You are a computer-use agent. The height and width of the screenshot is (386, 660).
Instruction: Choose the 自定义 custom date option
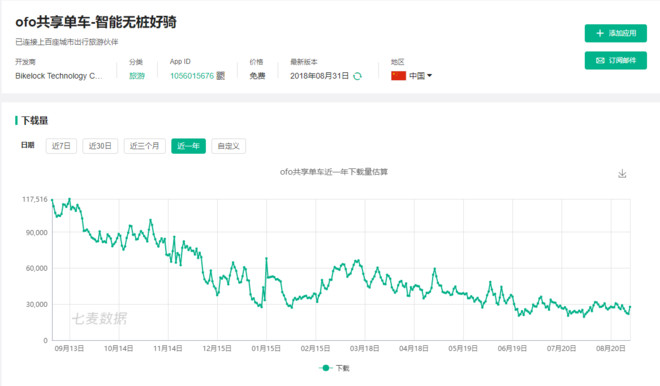pyautogui.click(x=228, y=146)
